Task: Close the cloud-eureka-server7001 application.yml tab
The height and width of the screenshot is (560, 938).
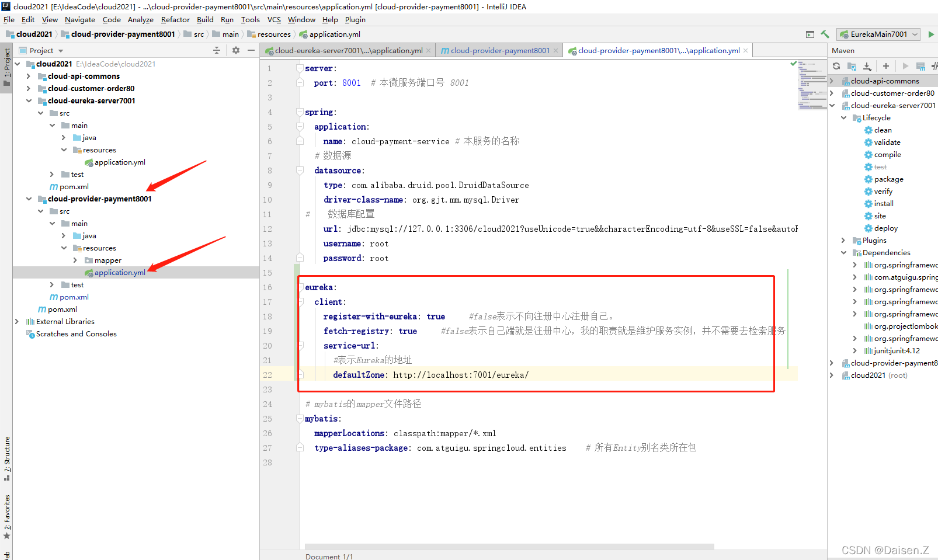Action: point(428,51)
